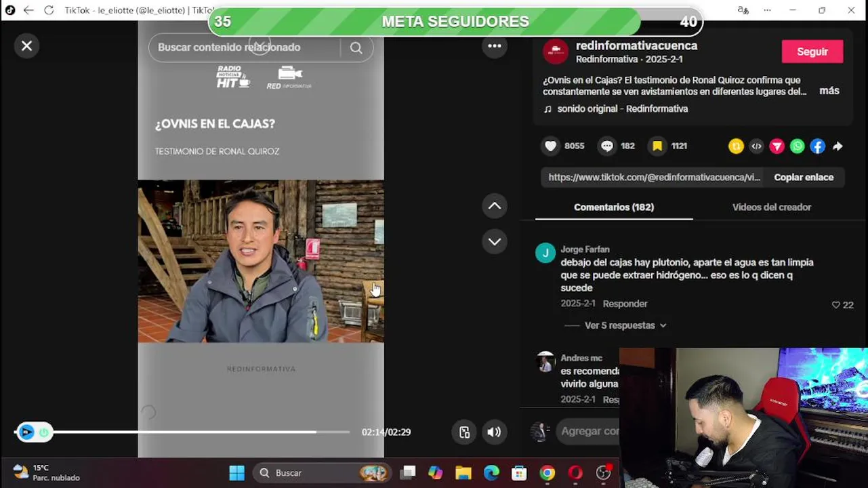Click the redinformativacuenca profile avatar
Screen dimensions: 868x488
point(556,52)
